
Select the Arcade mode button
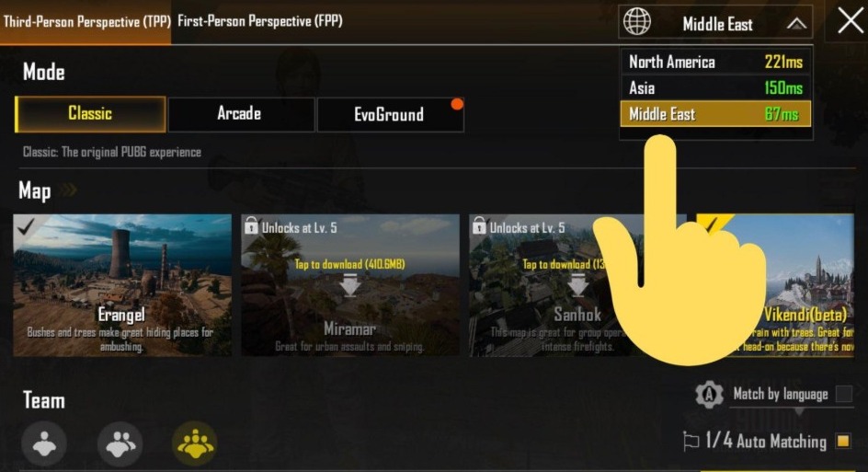pyautogui.click(x=241, y=114)
